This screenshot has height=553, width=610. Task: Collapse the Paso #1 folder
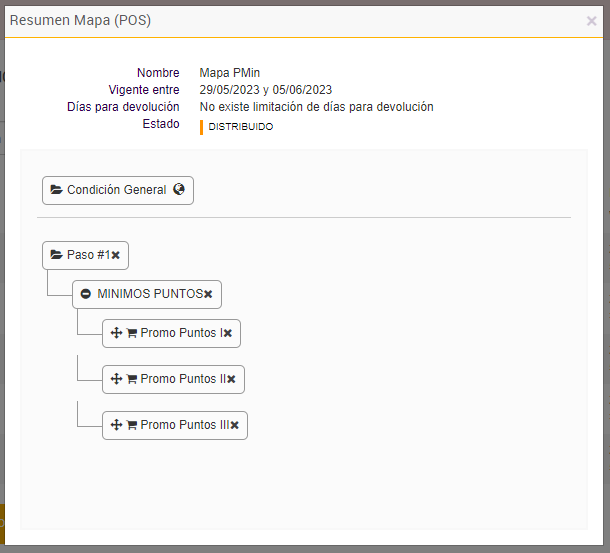(x=57, y=255)
